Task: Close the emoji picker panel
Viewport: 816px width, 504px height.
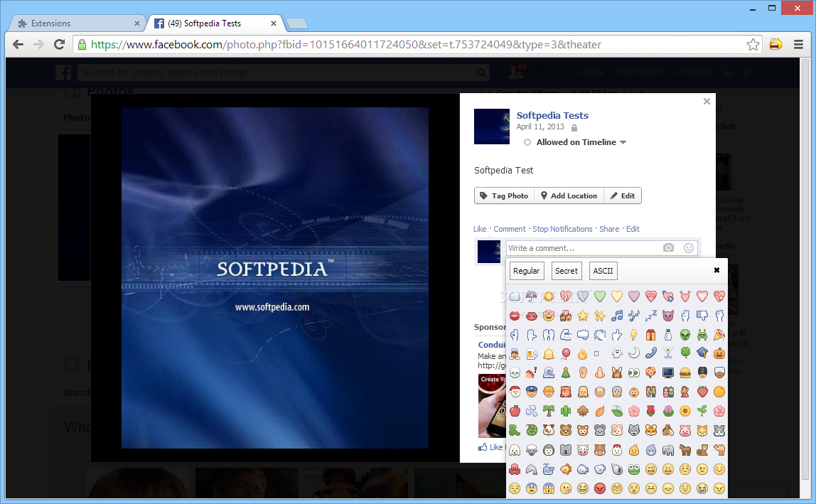Action: point(716,270)
